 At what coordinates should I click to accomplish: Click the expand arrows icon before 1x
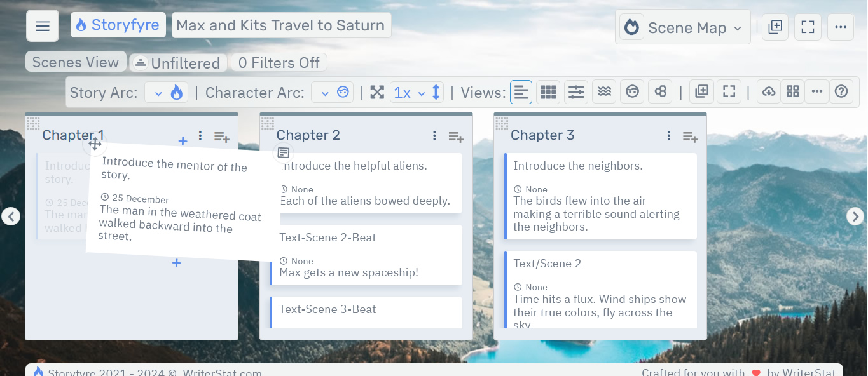tap(377, 93)
